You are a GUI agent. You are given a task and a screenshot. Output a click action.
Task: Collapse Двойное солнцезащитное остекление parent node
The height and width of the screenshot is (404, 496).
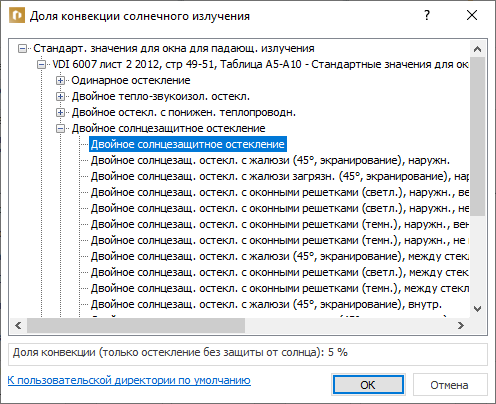click(60, 129)
